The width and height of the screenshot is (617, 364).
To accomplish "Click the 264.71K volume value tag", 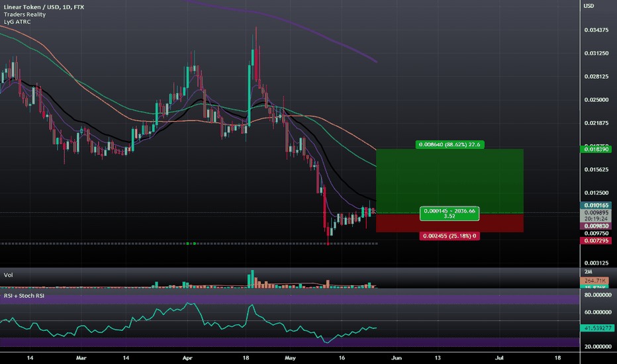I will (x=594, y=281).
